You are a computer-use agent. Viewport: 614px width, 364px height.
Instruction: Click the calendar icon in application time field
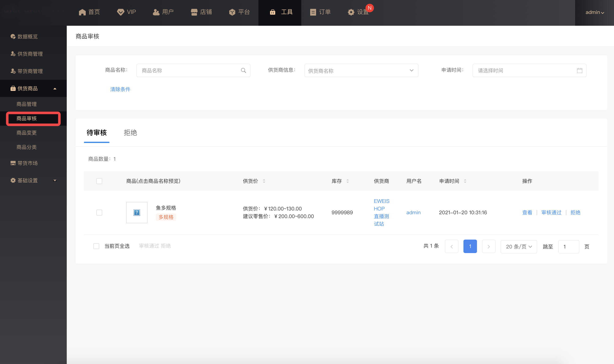tap(579, 70)
